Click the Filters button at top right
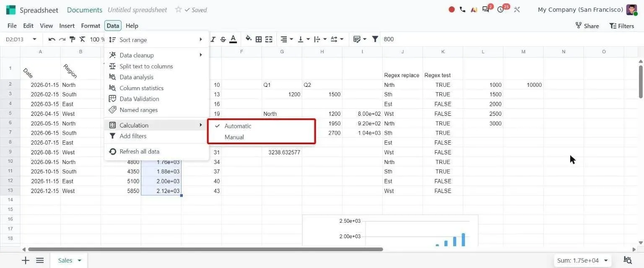 tap(621, 26)
